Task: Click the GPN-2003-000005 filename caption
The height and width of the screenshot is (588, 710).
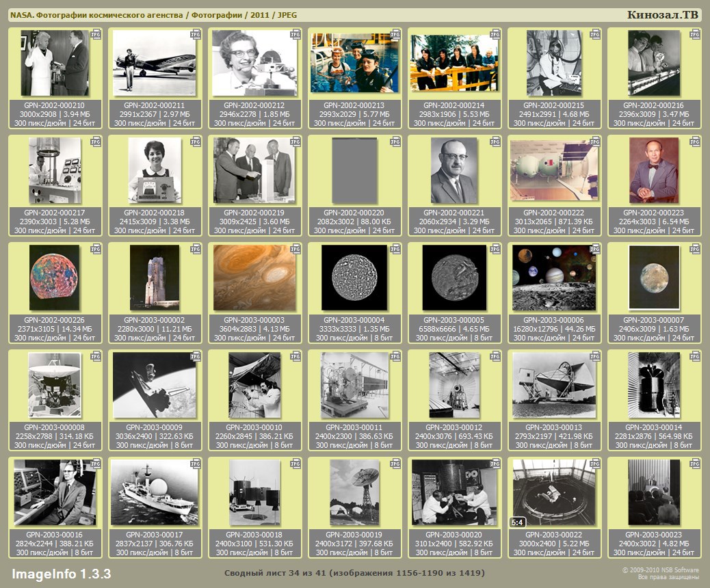Action: (454, 320)
